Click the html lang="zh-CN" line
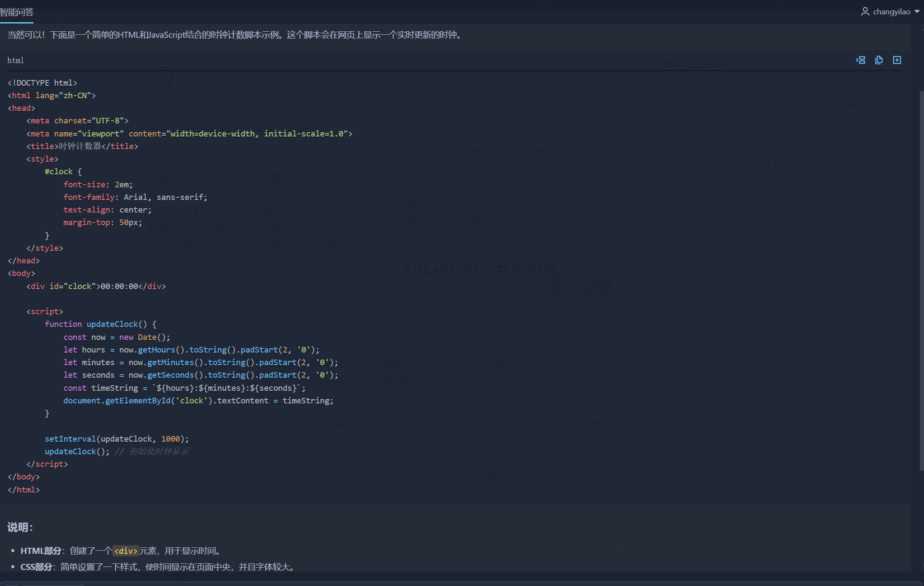Viewport: 924px width, 586px height. [52, 95]
